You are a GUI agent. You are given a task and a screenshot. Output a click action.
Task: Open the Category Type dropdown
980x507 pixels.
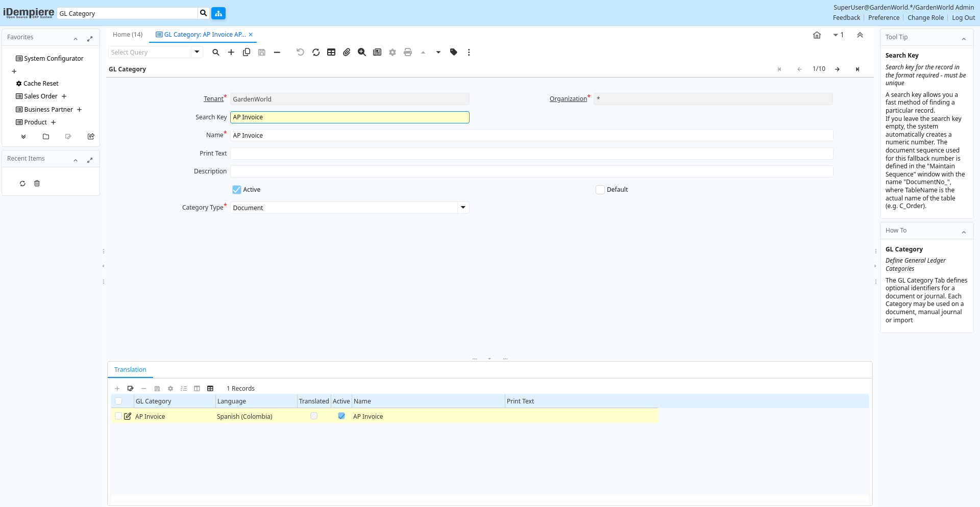tap(463, 208)
